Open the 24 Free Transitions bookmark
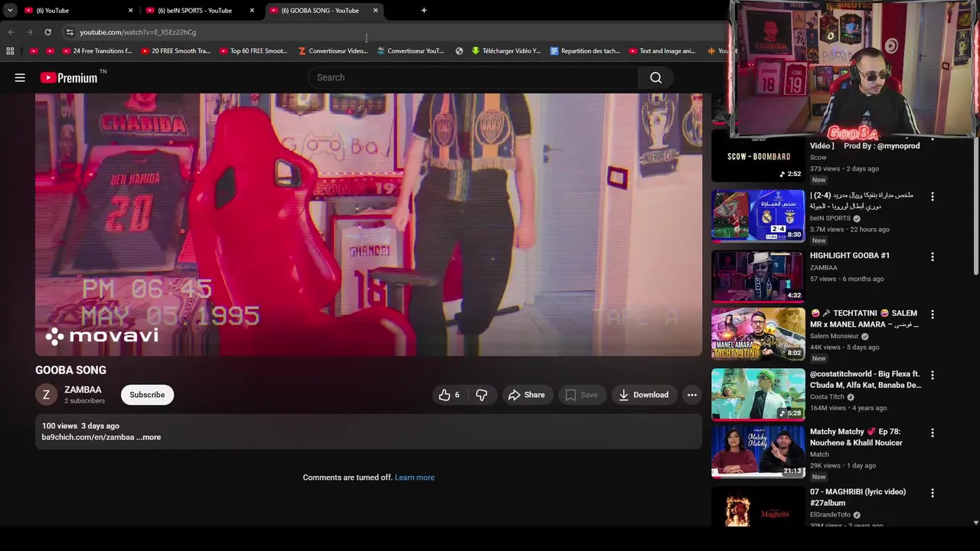The image size is (980, 551). click(96, 51)
